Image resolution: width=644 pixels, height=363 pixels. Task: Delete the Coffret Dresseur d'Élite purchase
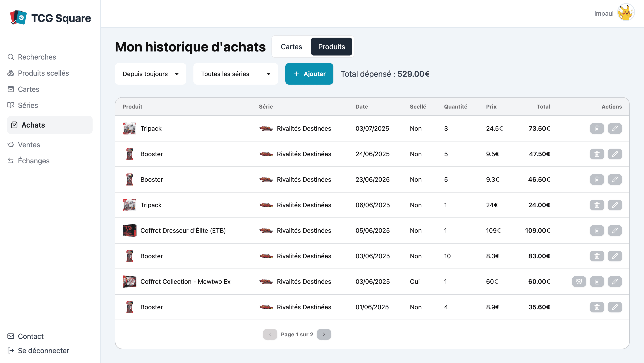click(597, 231)
